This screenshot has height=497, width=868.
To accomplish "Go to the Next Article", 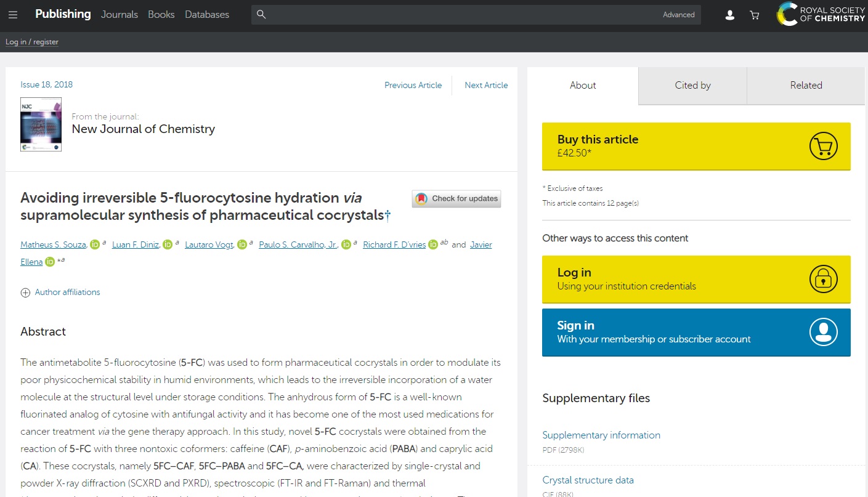I will (486, 86).
